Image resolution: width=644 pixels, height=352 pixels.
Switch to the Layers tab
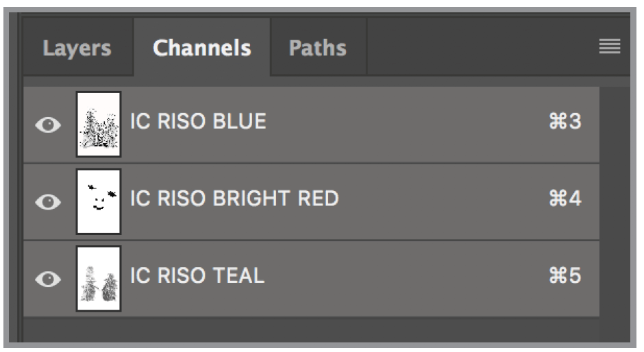[77, 48]
